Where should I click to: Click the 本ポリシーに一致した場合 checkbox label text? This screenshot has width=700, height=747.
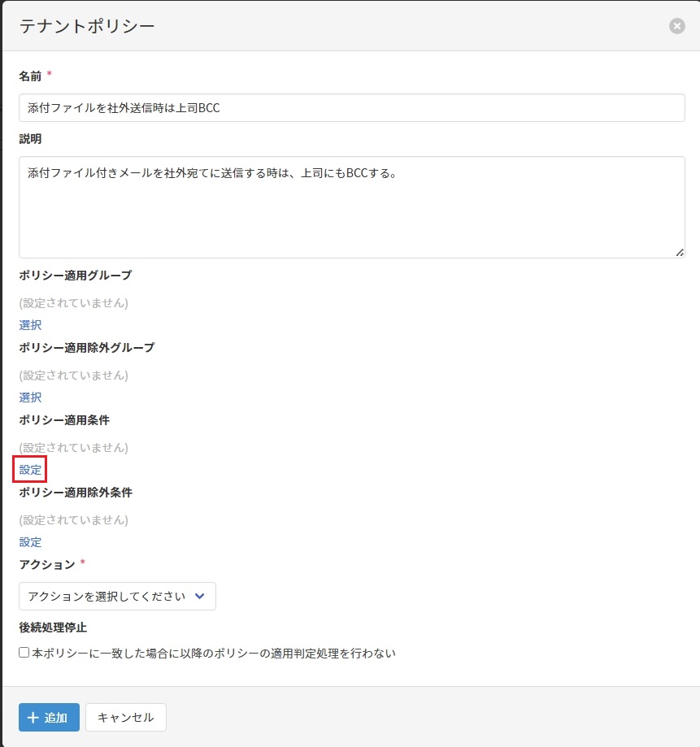tap(213, 653)
